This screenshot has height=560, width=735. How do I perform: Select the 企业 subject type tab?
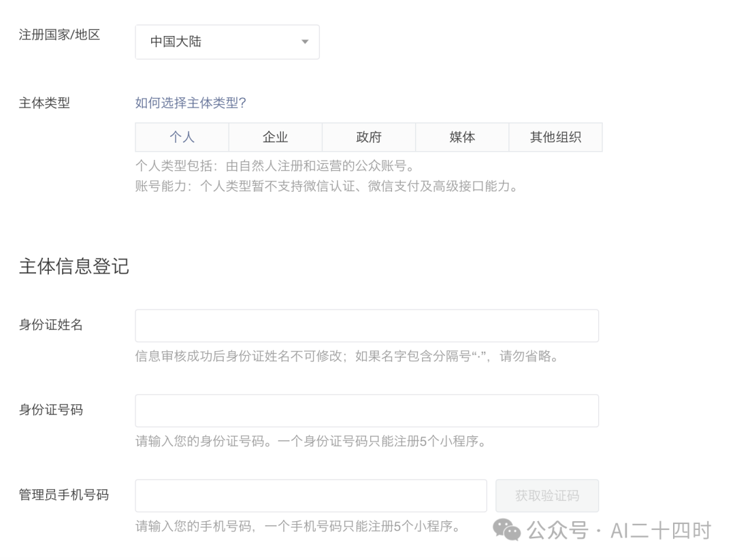coord(275,137)
